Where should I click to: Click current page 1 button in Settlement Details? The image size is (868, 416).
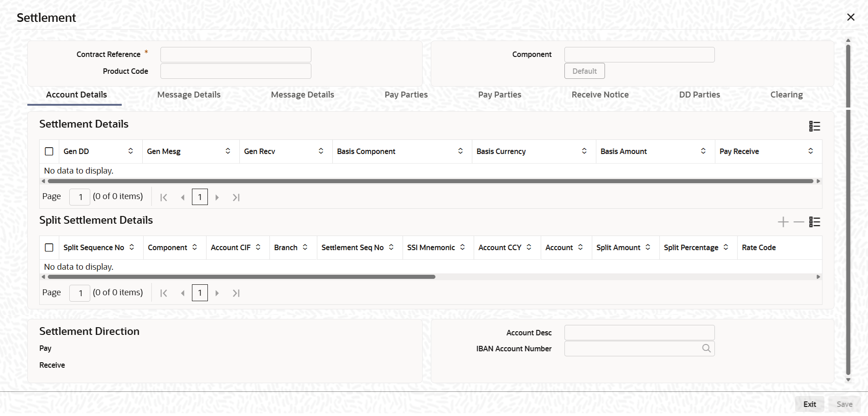200,197
